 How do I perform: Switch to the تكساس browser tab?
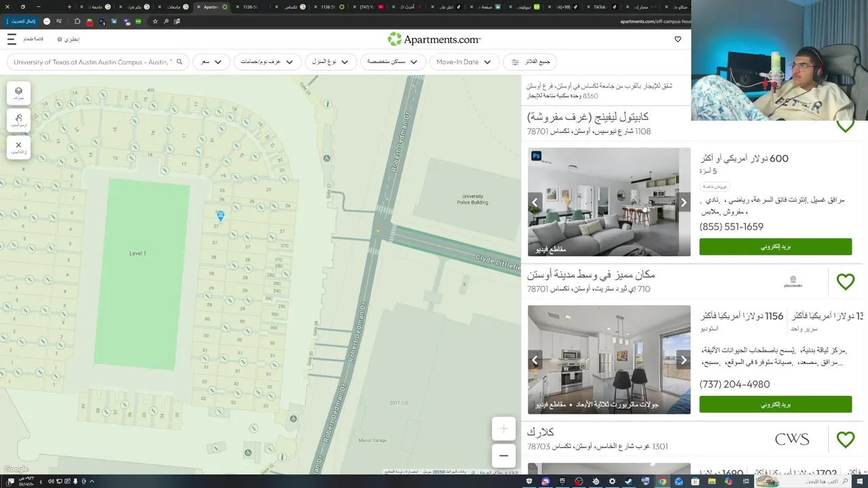coord(290,7)
